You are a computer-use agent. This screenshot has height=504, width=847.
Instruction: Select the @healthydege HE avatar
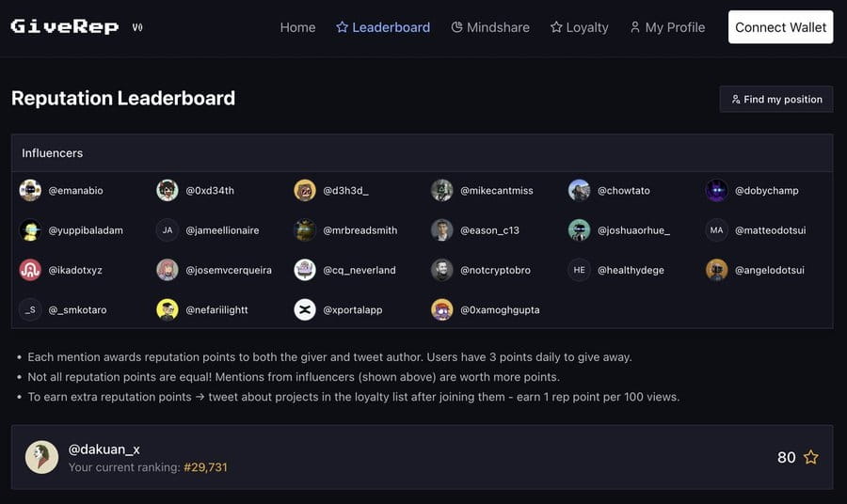580,270
